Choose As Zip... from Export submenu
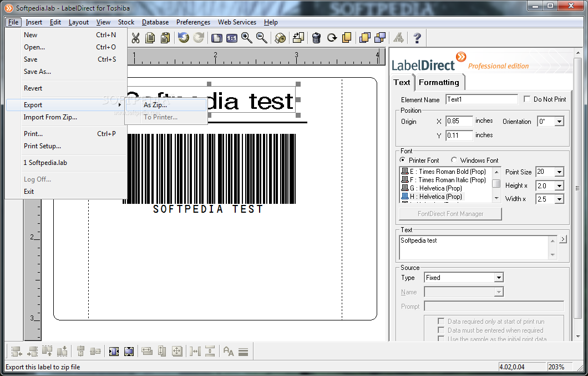 pos(166,105)
